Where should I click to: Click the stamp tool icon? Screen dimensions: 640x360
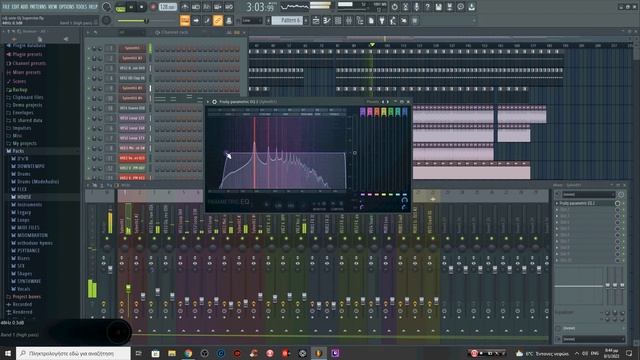[x=229, y=20]
